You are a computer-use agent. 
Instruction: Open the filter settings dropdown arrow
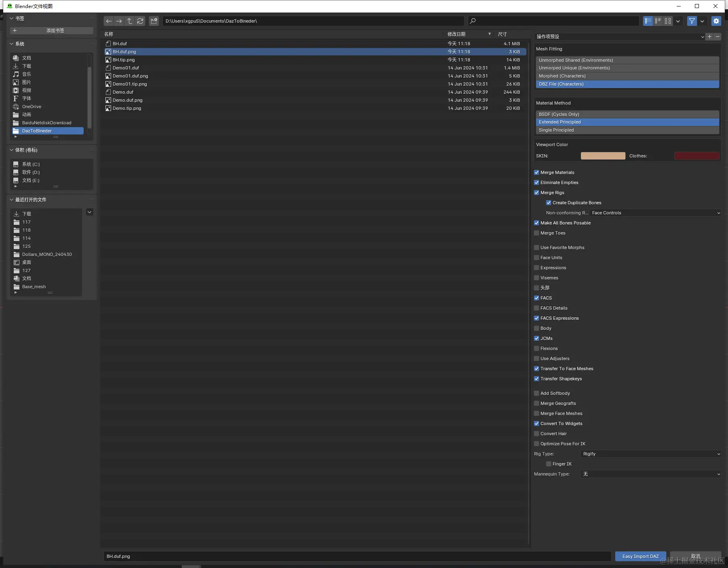tap(702, 21)
